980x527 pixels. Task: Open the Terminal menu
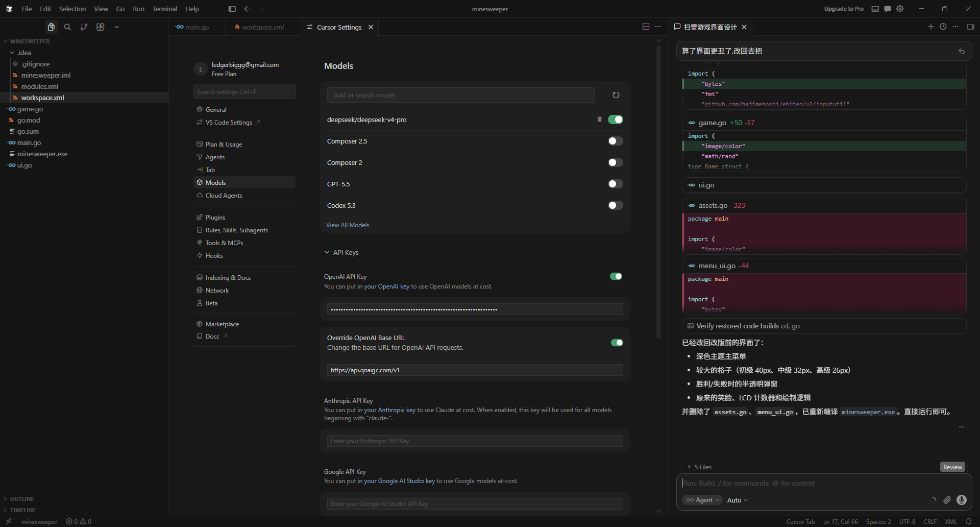point(165,9)
